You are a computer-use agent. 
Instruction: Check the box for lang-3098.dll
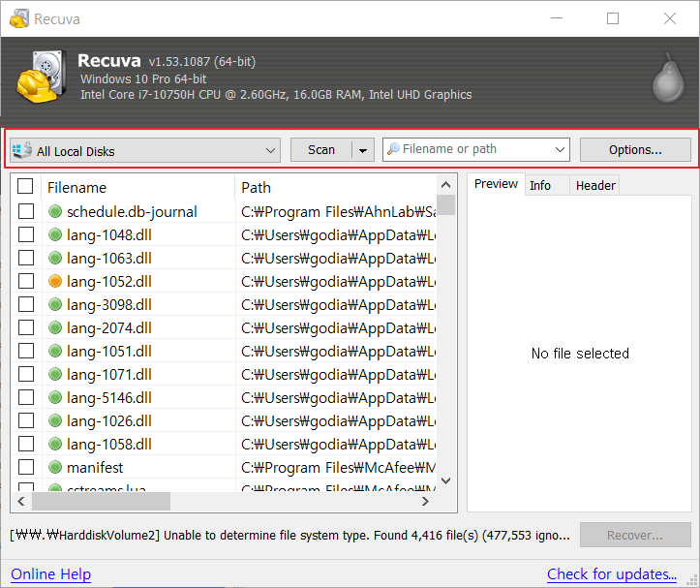pyautogui.click(x=26, y=304)
